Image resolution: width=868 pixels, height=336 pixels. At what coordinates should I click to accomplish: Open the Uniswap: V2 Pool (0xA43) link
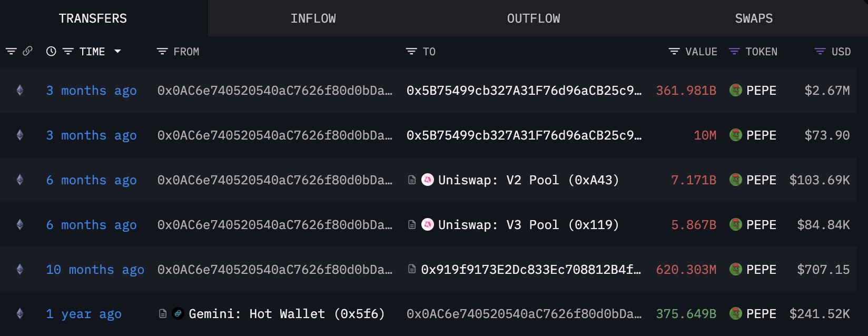click(528, 180)
